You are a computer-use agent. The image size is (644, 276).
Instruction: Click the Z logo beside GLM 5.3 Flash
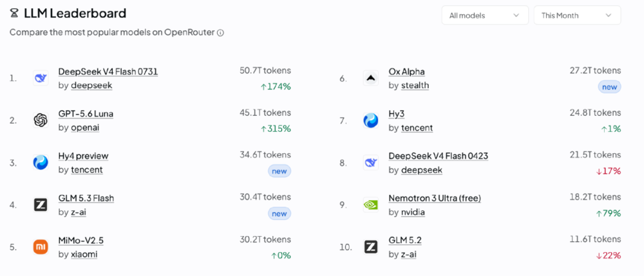coord(41,205)
